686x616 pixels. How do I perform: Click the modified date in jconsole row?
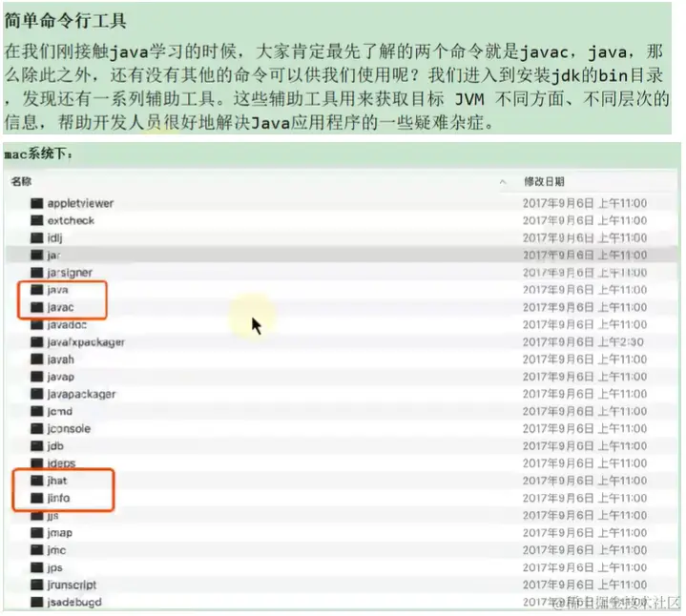click(585, 428)
